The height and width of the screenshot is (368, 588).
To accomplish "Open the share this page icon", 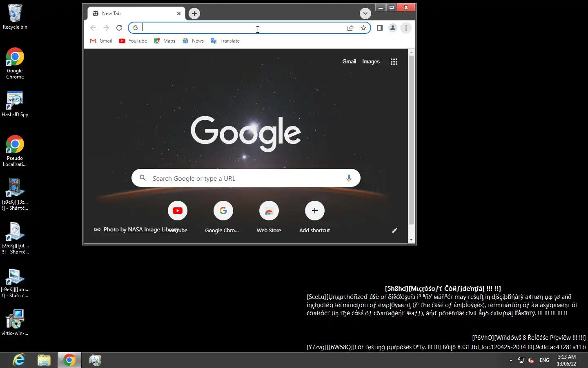I will click(x=350, y=28).
